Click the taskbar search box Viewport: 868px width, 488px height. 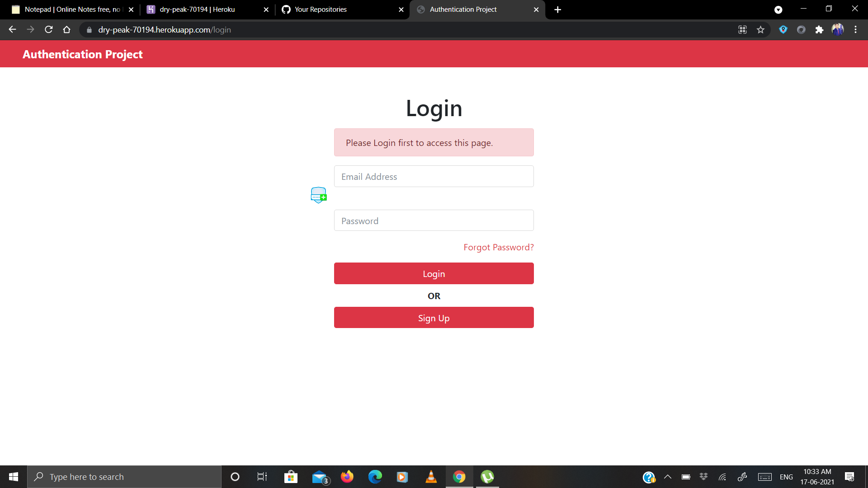coord(124,477)
